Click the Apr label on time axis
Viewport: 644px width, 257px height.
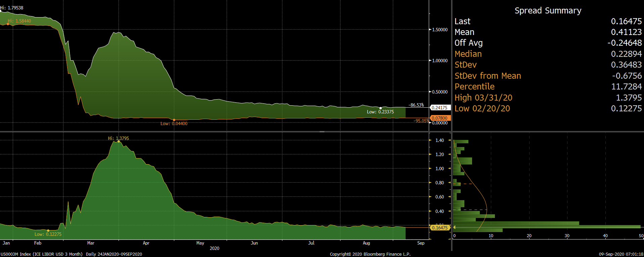click(x=146, y=243)
